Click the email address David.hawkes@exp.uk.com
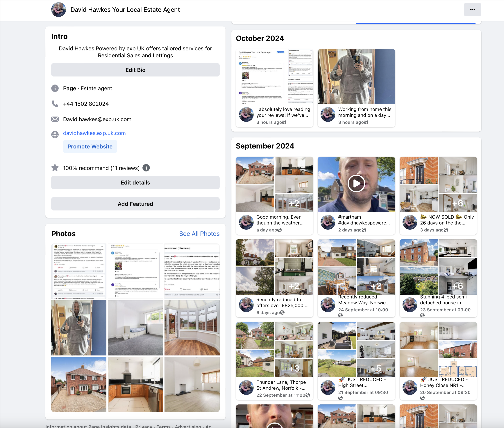 (97, 119)
